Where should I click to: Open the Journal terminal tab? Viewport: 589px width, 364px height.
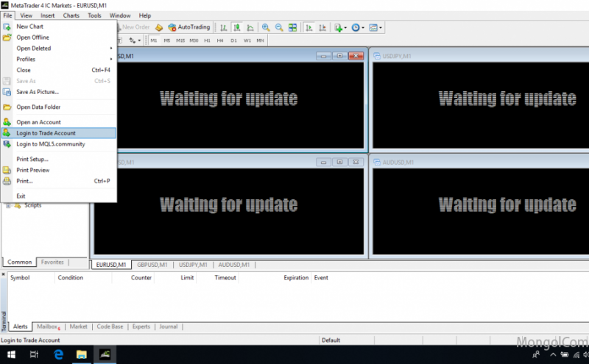coord(168,326)
